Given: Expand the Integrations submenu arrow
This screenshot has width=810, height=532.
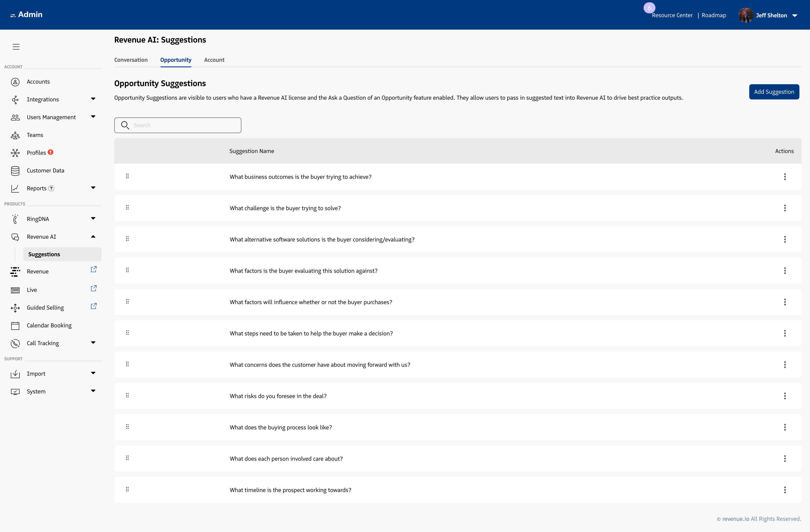Looking at the screenshot, I should (93, 99).
